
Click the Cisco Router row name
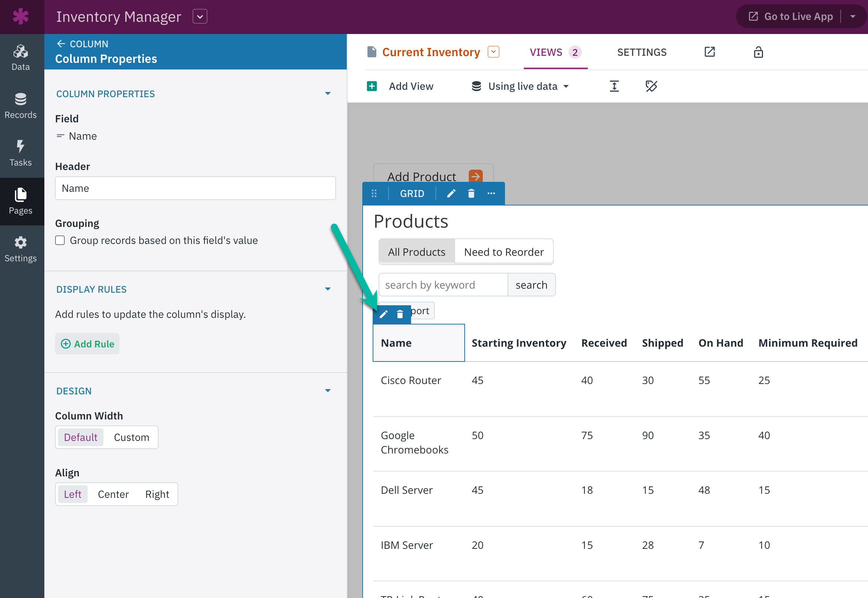coord(411,380)
